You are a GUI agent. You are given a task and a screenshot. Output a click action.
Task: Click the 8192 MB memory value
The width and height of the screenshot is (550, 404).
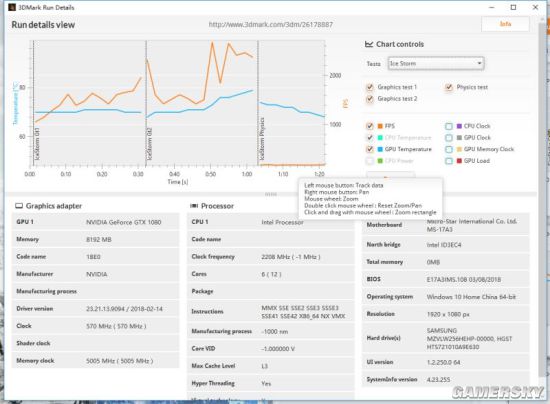tap(99, 240)
